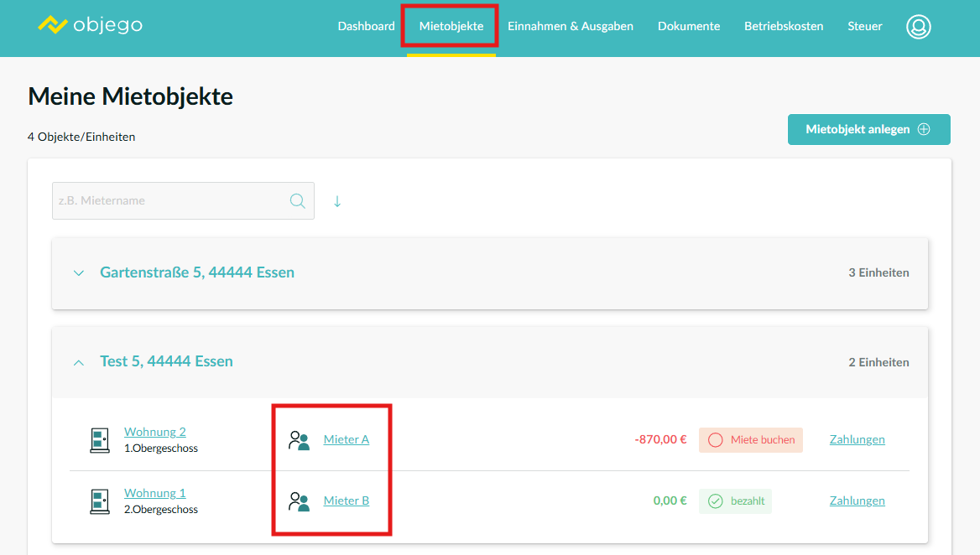This screenshot has height=555, width=980.
Task: Click the tenant icon beside Mieter B
Action: [x=299, y=501]
